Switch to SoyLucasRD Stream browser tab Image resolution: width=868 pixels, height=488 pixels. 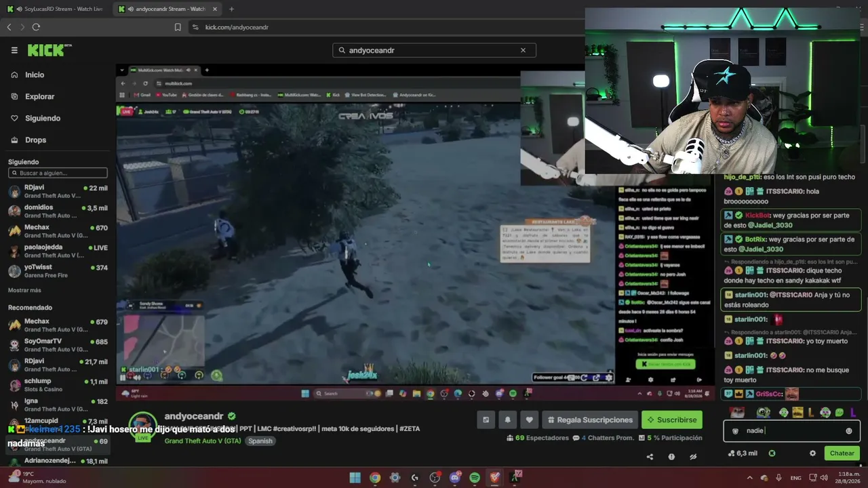pos(56,9)
